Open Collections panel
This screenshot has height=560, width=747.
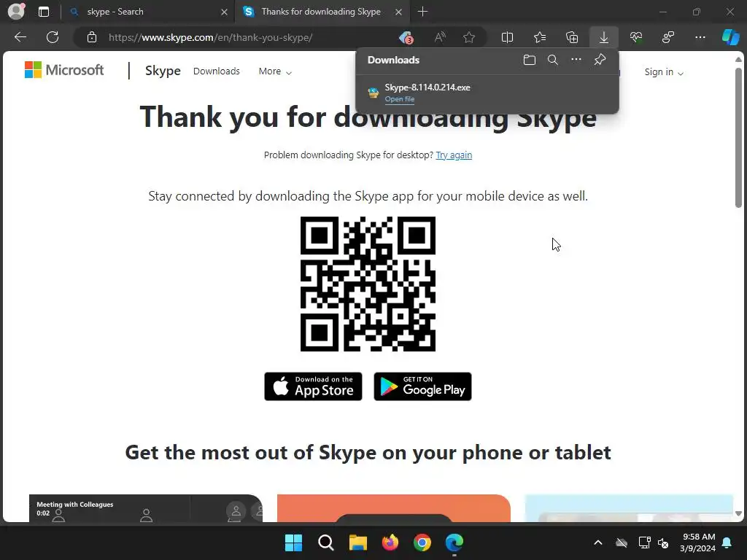point(572,37)
